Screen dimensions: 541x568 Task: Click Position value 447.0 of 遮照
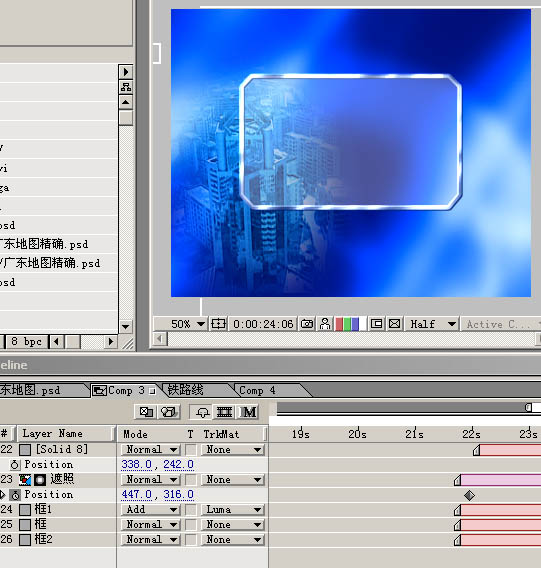[x=137, y=494]
